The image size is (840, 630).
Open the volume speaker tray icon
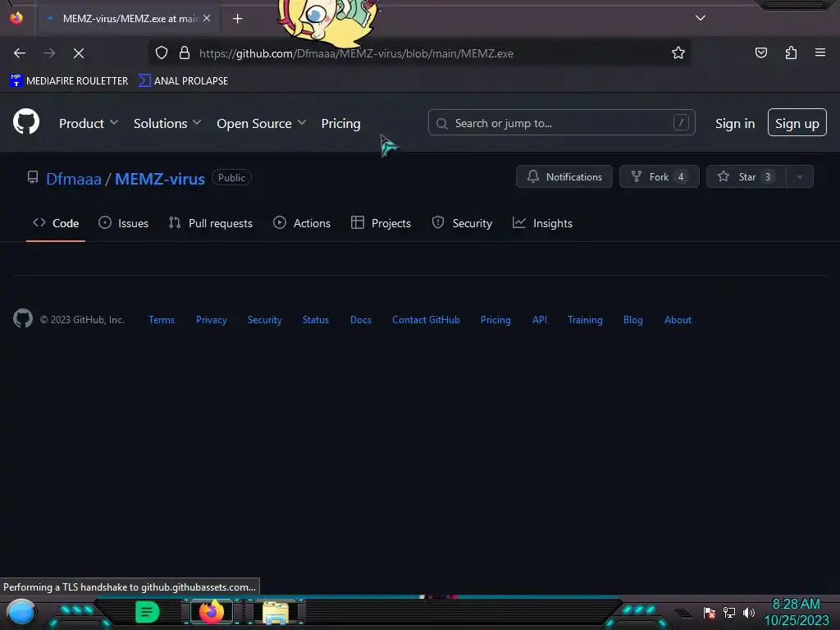(748, 612)
